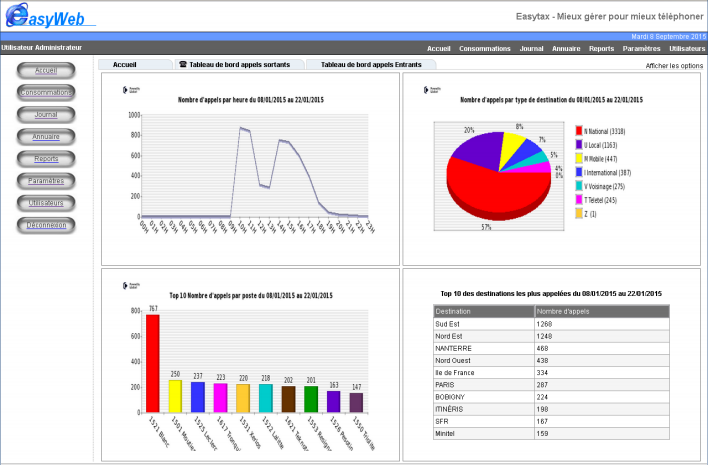
Task: Expand the Afficher les options link
Action: (x=674, y=65)
